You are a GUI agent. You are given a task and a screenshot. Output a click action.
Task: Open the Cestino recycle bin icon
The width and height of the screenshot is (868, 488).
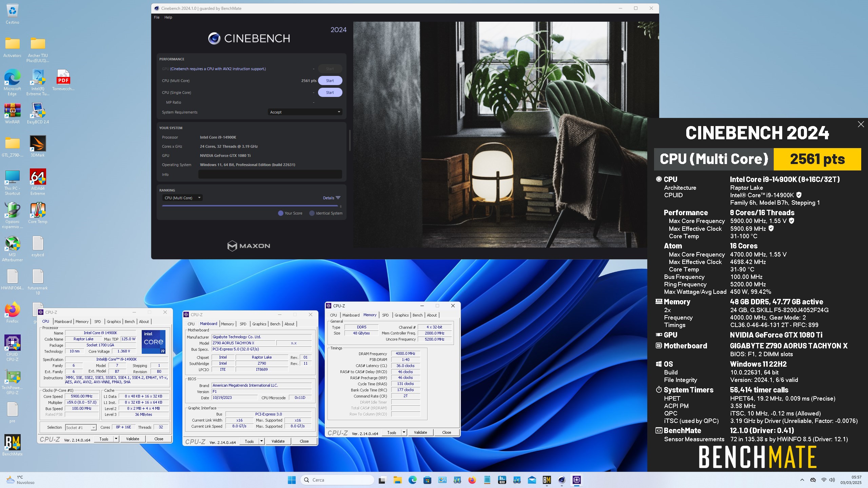12,14
